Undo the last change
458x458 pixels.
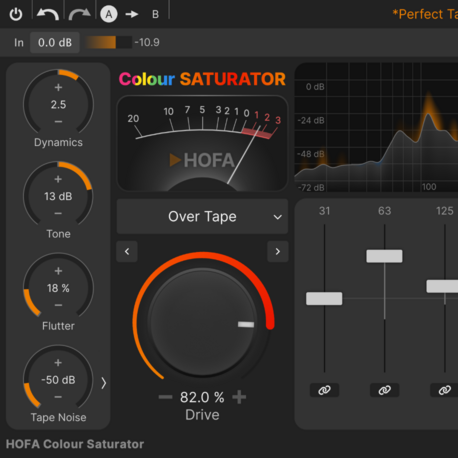click(48, 14)
